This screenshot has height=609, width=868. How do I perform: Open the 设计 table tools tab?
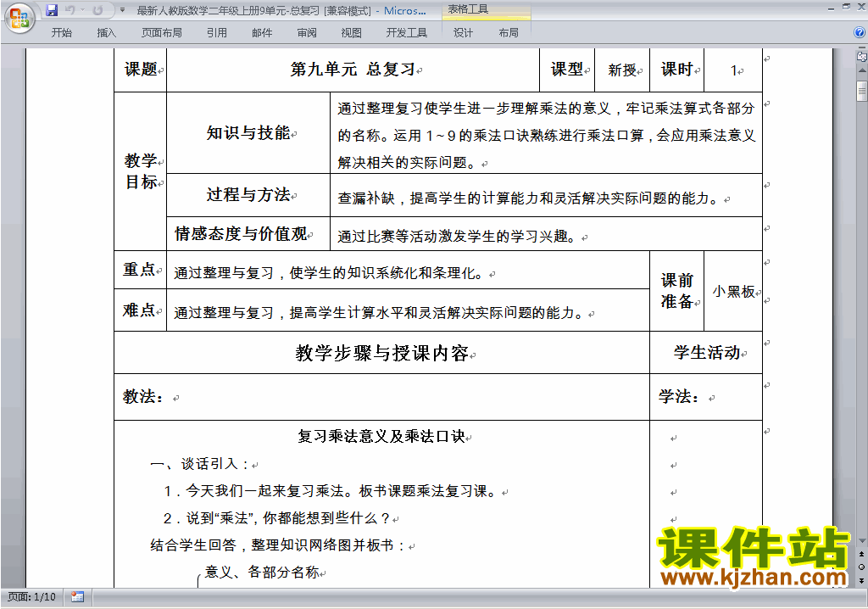(x=463, y=33)
